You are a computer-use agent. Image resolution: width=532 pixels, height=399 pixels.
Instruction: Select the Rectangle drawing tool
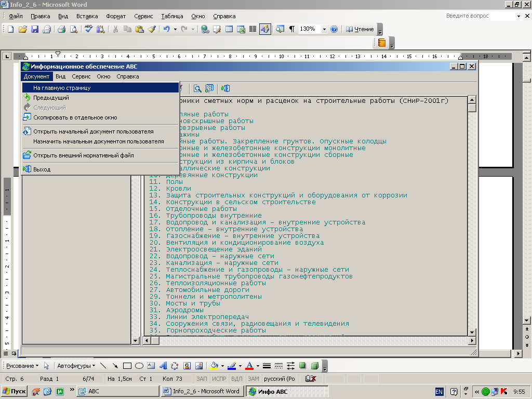coord(127,366)
